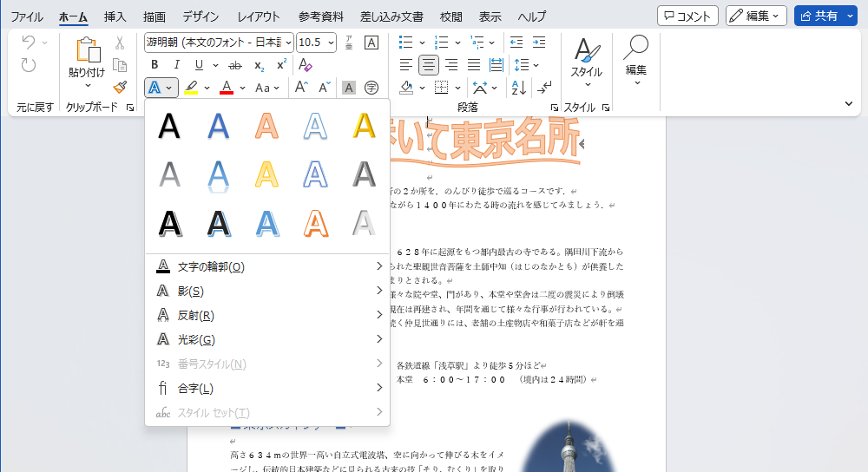Toggle align right

(x=451, y=65)
